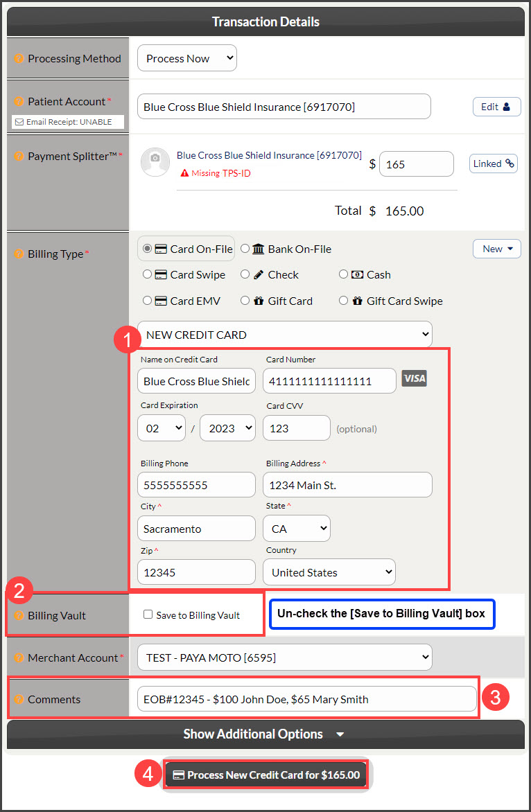
Task: Select Card EMV billing type
Action: [x=147, y=301]
